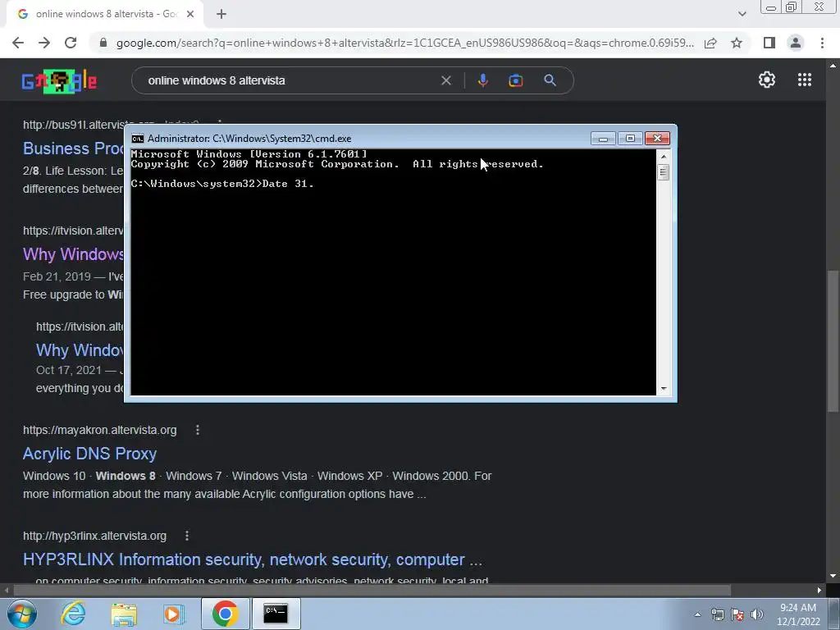Viewport: 840px width, 630px height.
Task: Restore down the Chrome window
Action: click(x=791, y=7)
